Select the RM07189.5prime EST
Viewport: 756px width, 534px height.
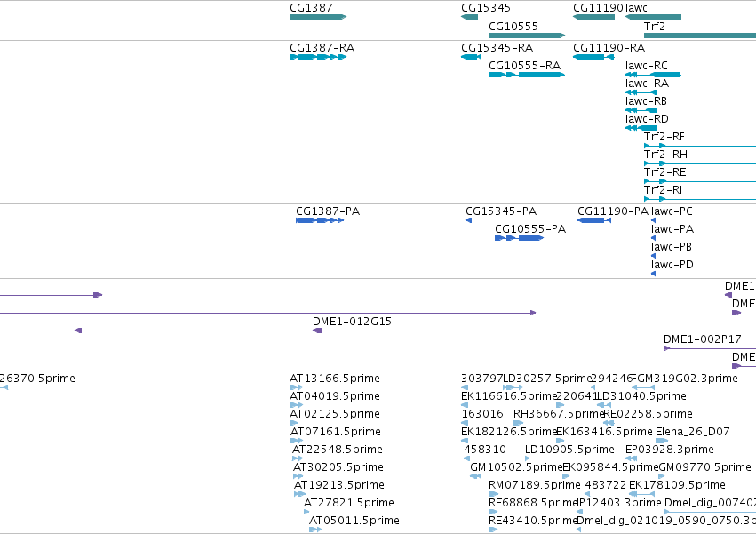pyautogui.click(x=494, y=494)
